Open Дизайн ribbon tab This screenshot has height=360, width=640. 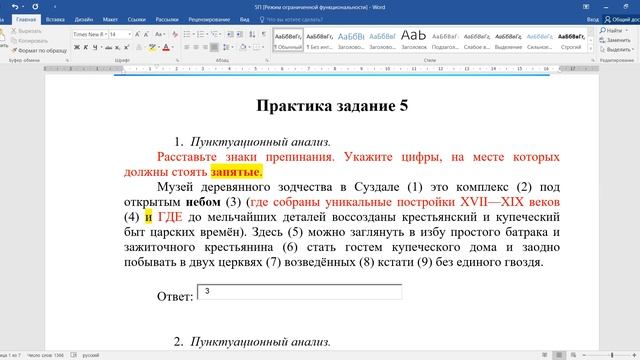tap(84, 19)
